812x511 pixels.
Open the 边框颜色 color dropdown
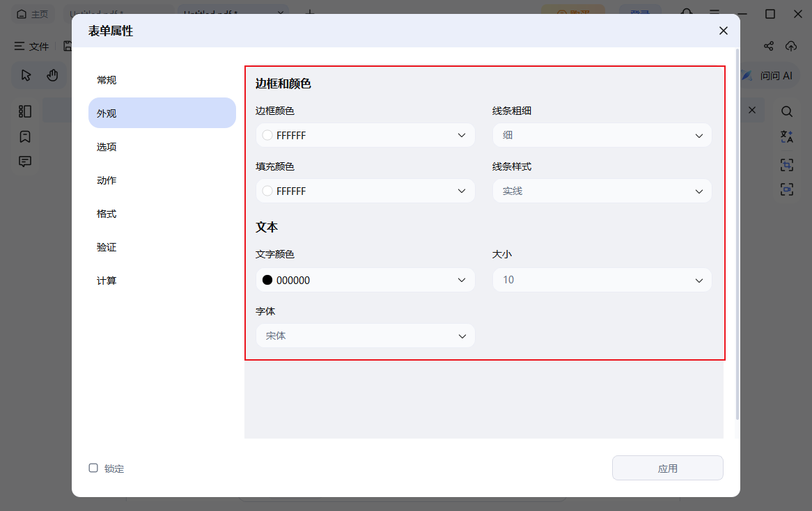[x=365, y=135]
